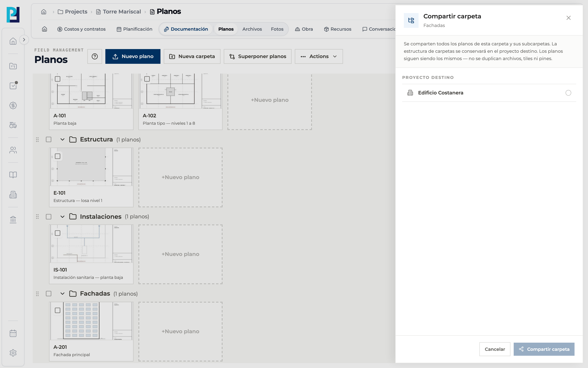Close the Compartir carpeta panel
The width and height of the screenshot is (588, 368).
tap(569, 18)
